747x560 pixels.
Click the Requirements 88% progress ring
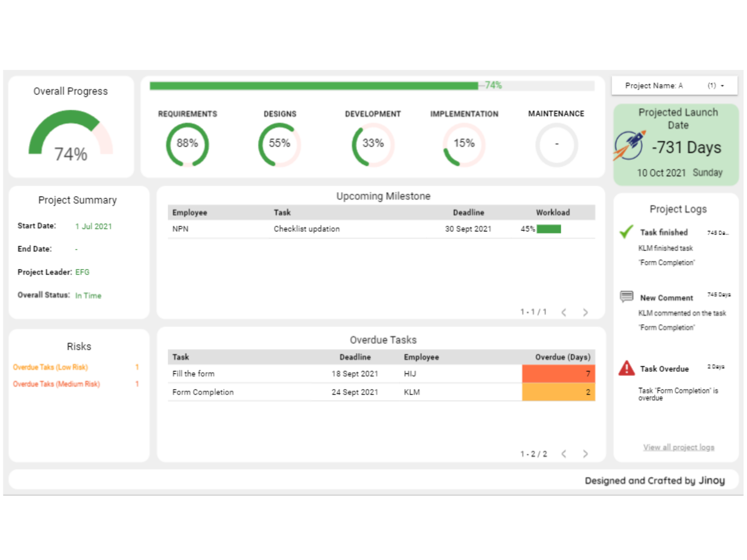[x=188, y=144]
